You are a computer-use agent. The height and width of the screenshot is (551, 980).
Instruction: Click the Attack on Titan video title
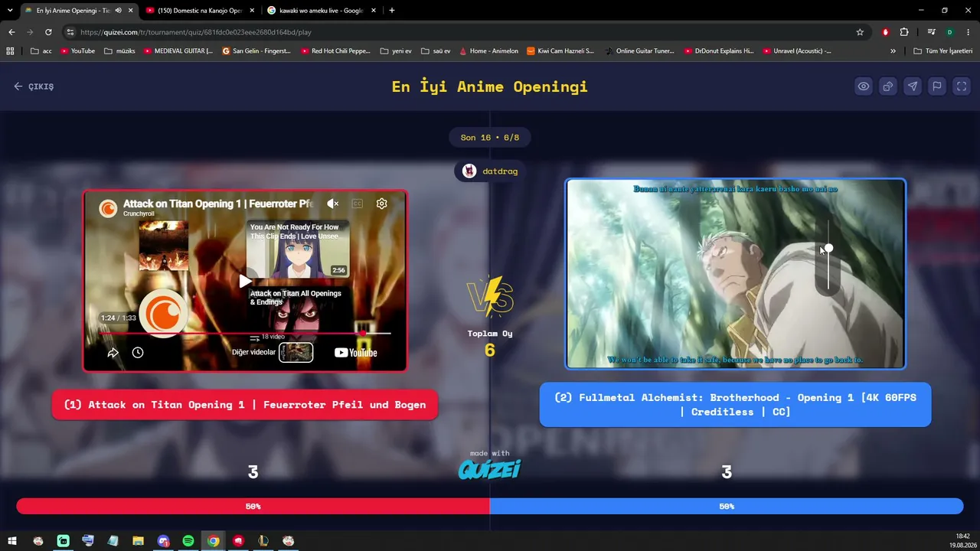[218, 204]
